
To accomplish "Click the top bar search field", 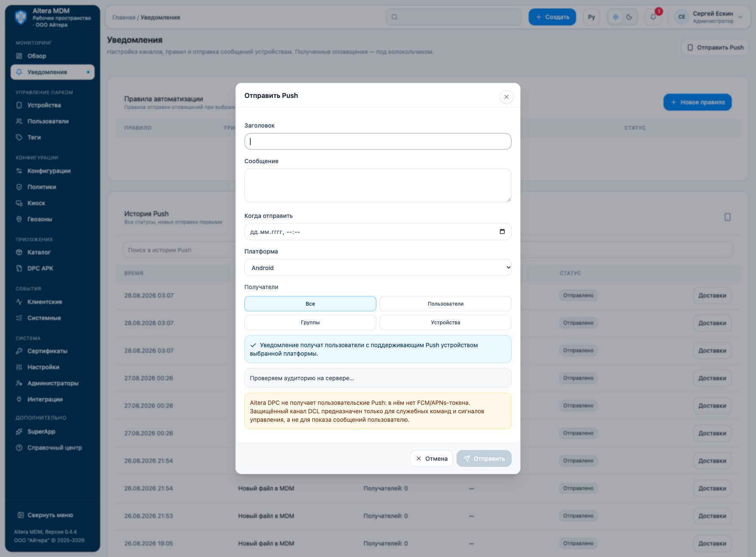I will pyautogui.click(x=454, y=17).
